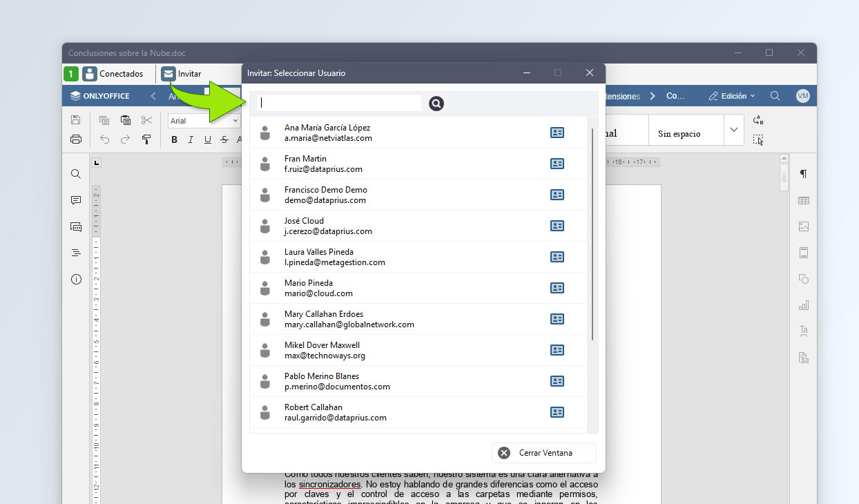Screen dimensions: 859x504
Task: Click the Cut scissors icon
Action: [x=146, y=120]
